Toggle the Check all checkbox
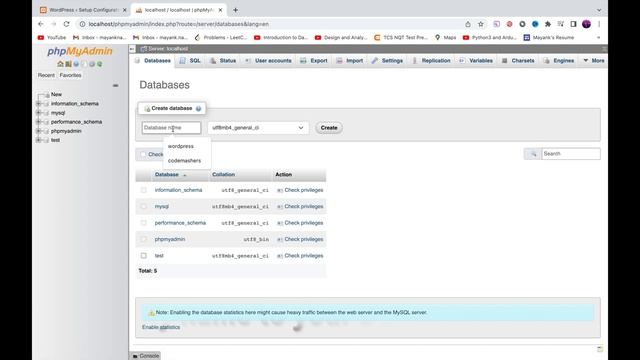 click(143, 154)
